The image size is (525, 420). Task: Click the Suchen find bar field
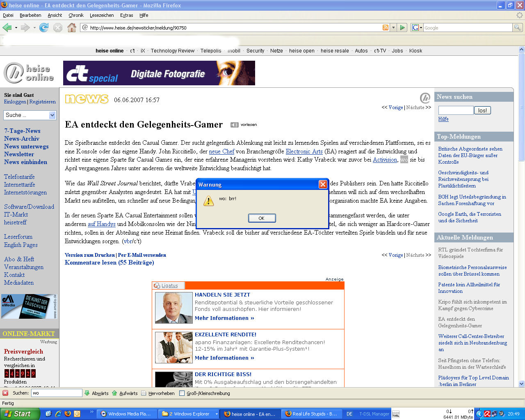pos(57,393)
